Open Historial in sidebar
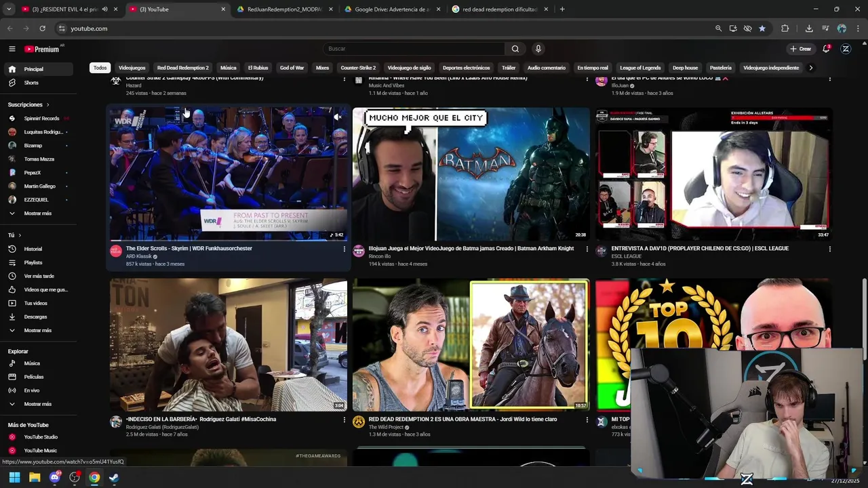868x488 pixels. coord(39,249)
